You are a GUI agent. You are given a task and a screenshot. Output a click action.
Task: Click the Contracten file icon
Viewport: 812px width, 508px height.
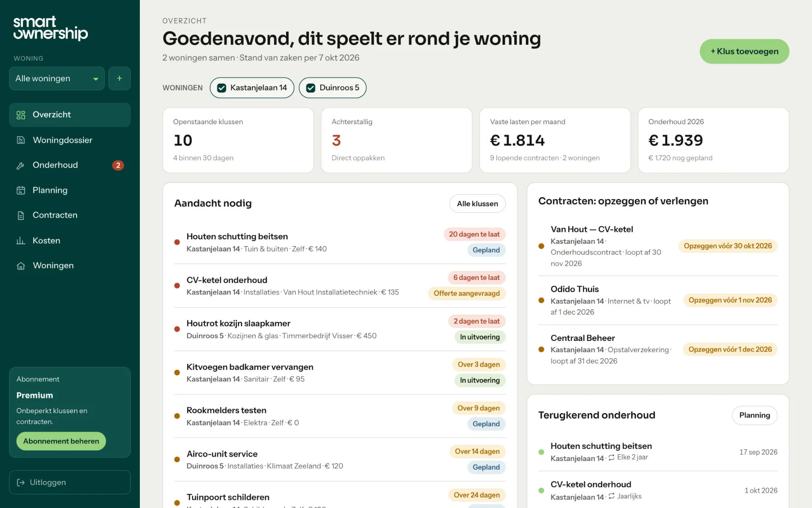click(x=21, y=215)
